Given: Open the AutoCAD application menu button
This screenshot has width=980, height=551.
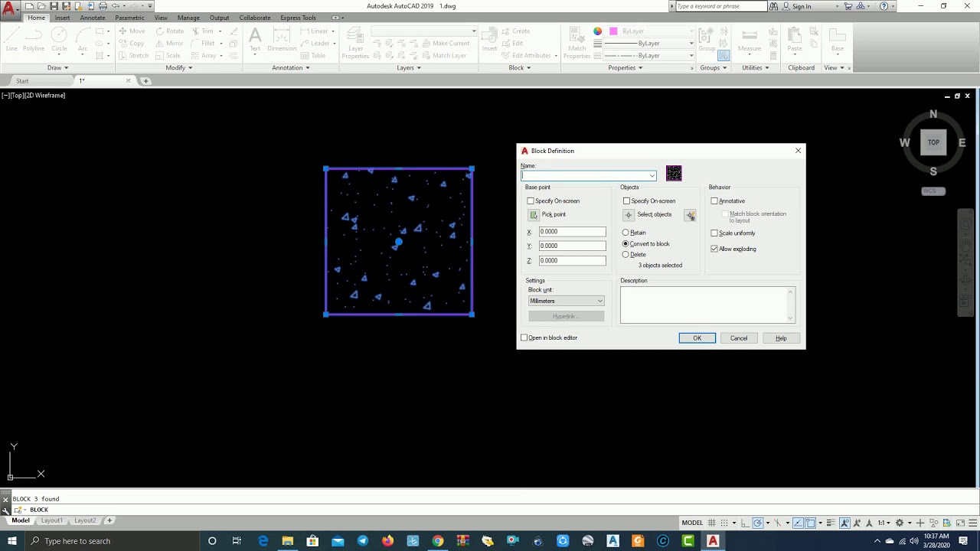Looking at the screenshot, I should pos(9,11).
